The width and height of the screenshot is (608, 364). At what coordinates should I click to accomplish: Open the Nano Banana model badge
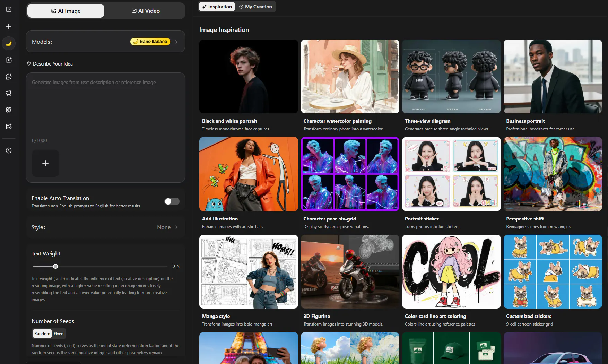(x=150, y=42)
